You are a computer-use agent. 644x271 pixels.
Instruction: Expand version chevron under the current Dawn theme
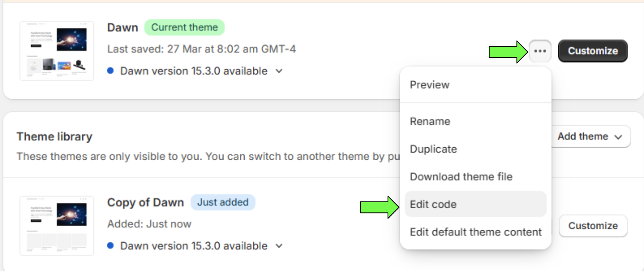coord(279,71)
